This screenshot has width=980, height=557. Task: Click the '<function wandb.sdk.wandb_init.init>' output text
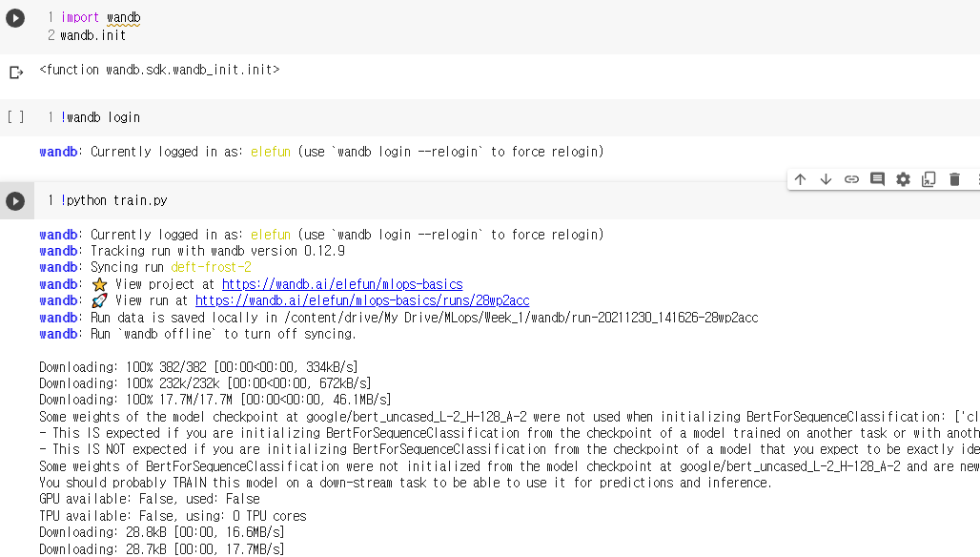159,70
